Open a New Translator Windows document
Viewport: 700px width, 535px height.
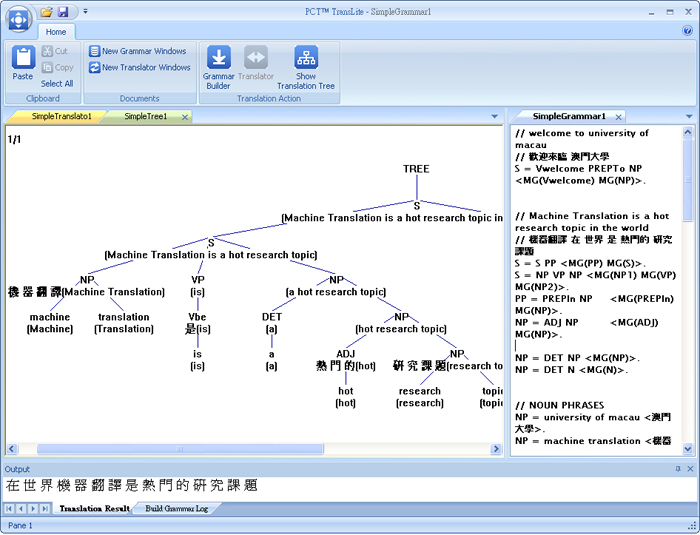pos(140,67)
